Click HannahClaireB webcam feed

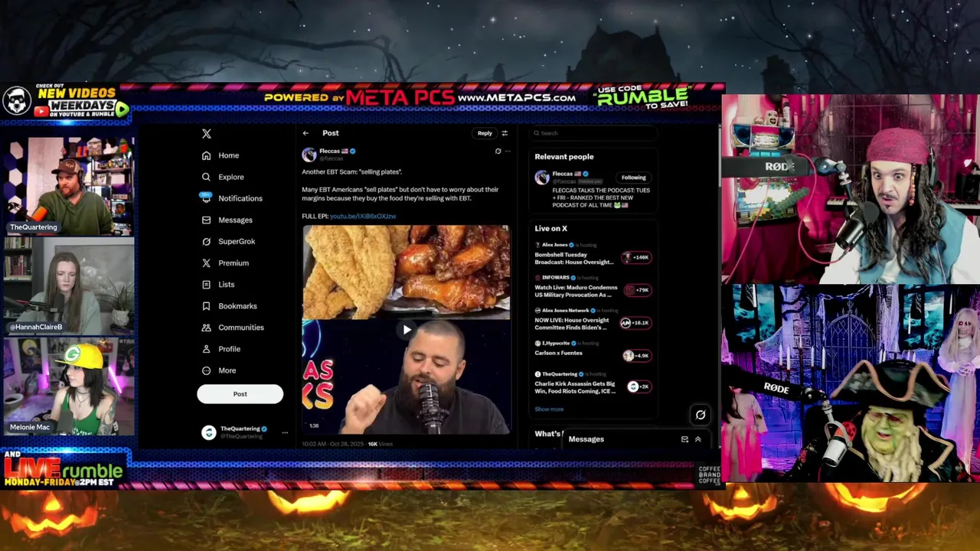coord(70,285)
